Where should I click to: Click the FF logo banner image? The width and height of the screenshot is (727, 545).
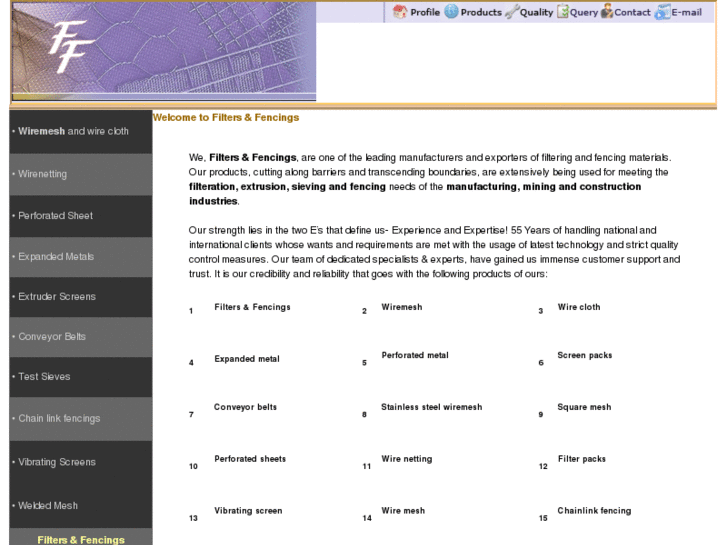164,51
